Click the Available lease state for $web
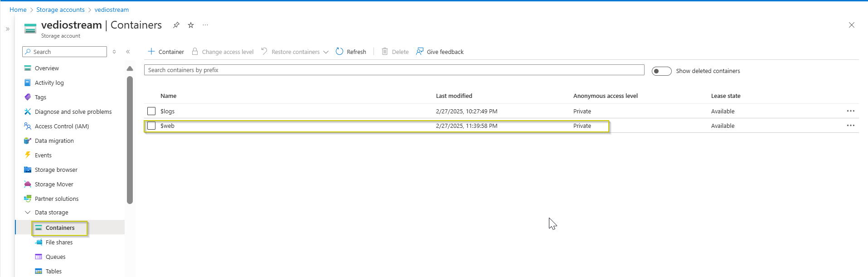 (x=723, y=126)
